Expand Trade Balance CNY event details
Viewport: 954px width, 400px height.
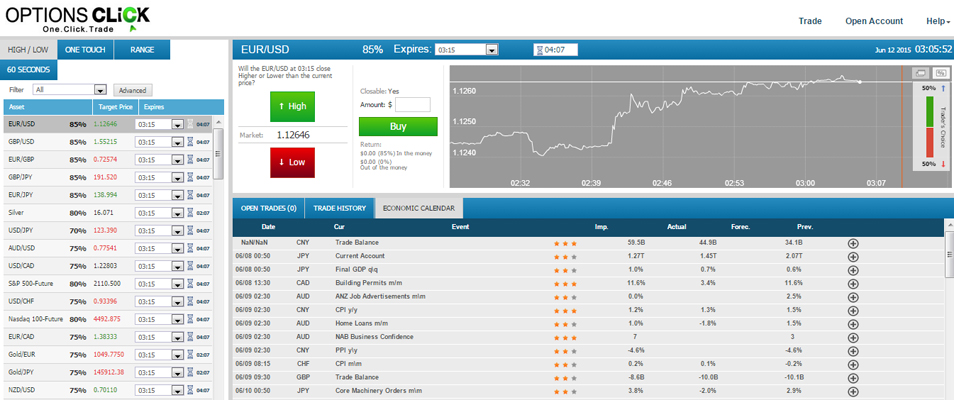[853, 243]
